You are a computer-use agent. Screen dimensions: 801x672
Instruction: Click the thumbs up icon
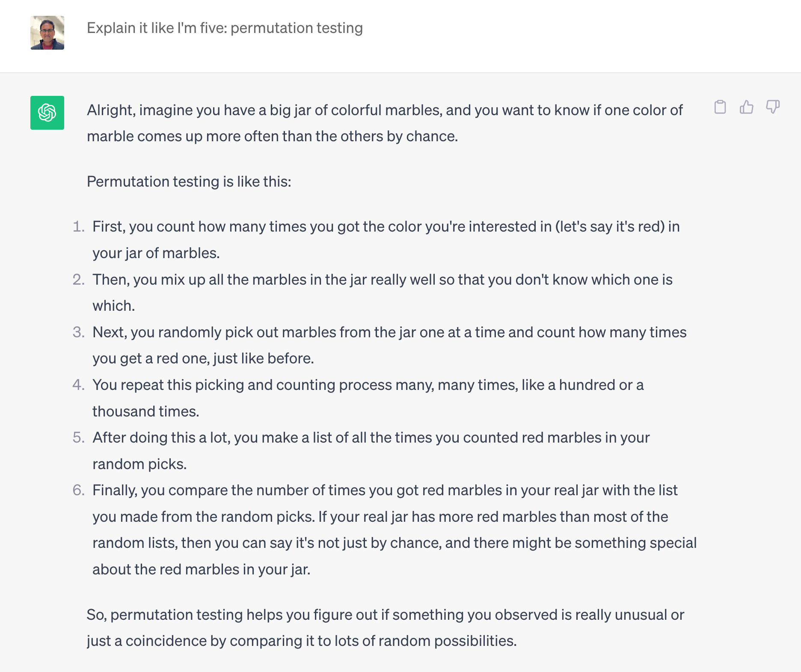pos(746,107)
